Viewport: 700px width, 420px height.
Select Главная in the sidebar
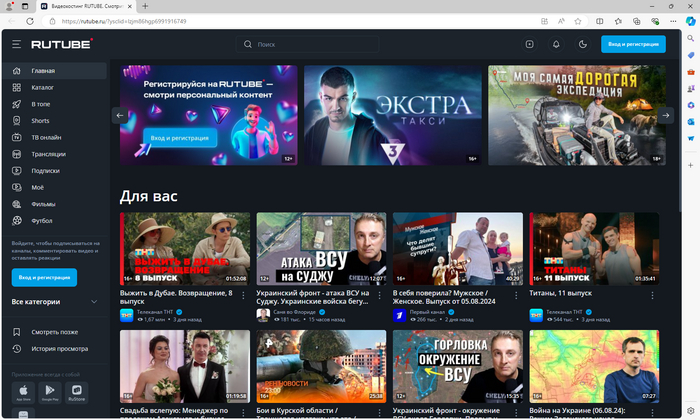pos(54,71)
